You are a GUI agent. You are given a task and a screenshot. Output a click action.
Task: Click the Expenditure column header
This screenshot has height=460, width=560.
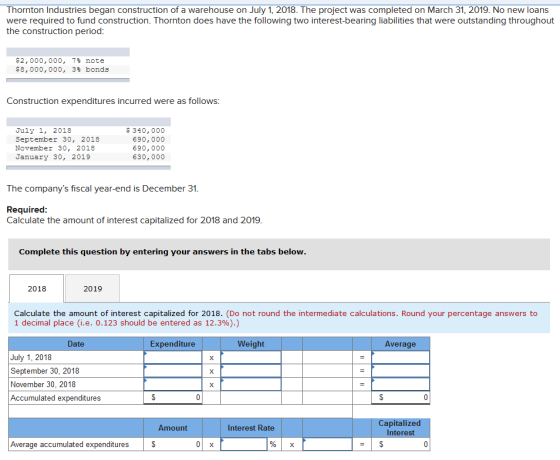(x=173, y=344)
